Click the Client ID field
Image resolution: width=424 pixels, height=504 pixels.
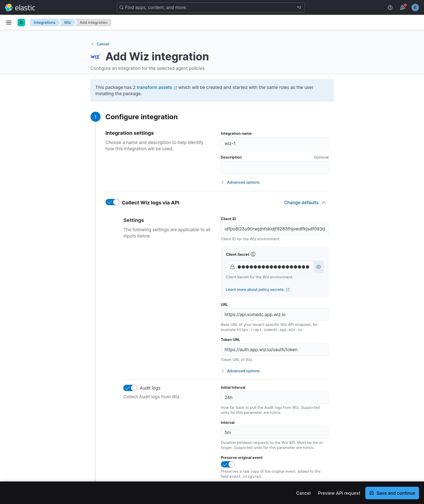[x=275, y=229]
